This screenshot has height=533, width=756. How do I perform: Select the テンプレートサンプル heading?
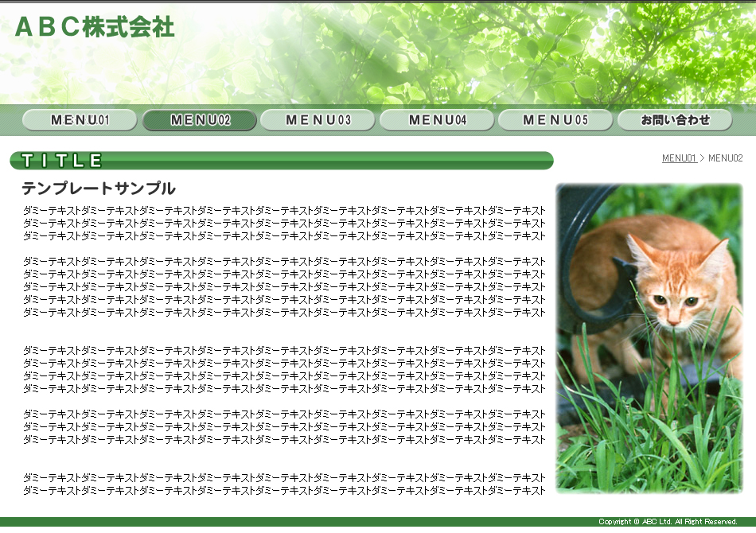coord(99,189)
